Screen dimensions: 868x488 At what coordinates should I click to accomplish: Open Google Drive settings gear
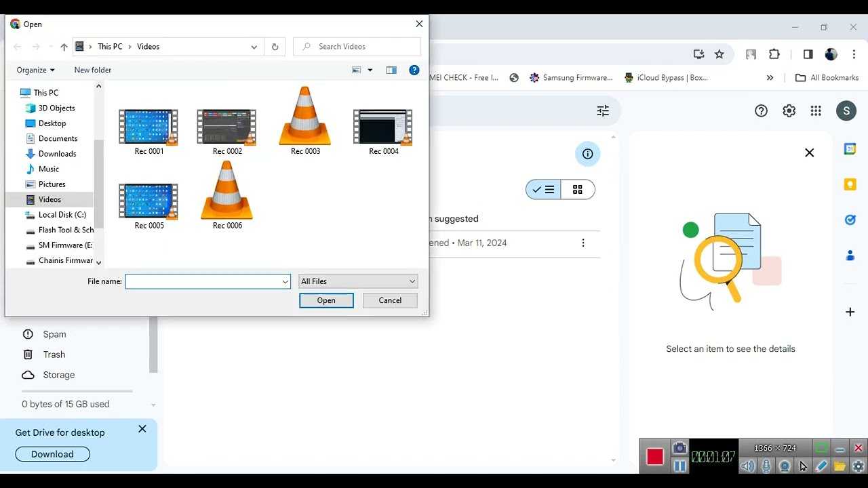(x=789, y=111)
